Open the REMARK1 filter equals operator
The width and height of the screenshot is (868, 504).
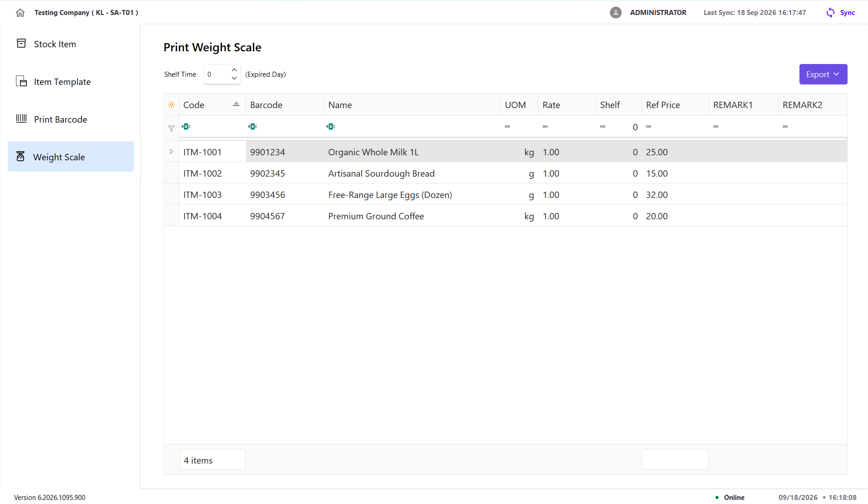pyautogui.click(x=716, y=127)
